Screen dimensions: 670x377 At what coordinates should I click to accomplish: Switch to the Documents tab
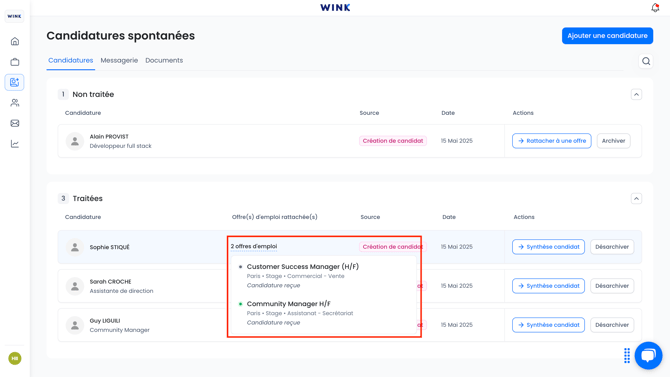(x=164, y=60)
